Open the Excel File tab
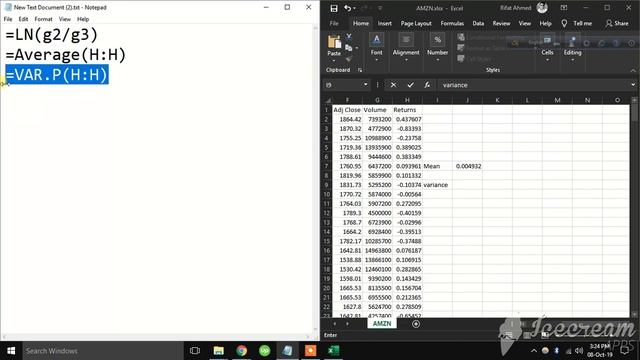This screenshot has width=640, height=360. click(334, 23)
